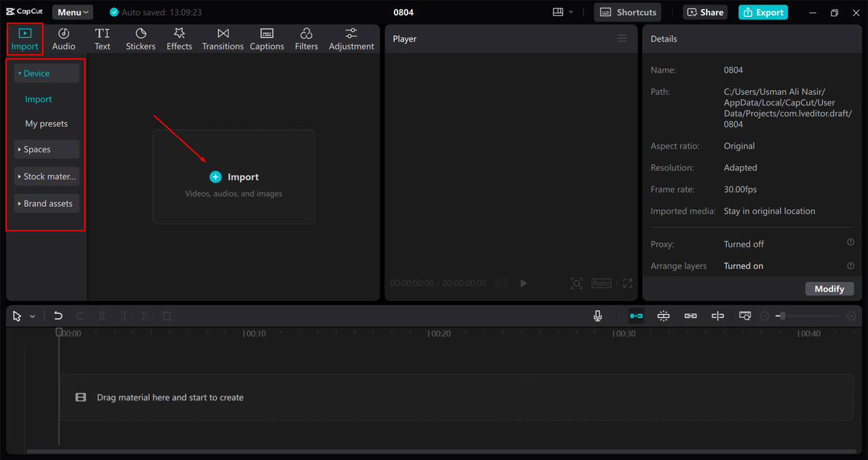Screen dimensions: 868x460
Task: Redo the last action
Action: click(80, 316)
